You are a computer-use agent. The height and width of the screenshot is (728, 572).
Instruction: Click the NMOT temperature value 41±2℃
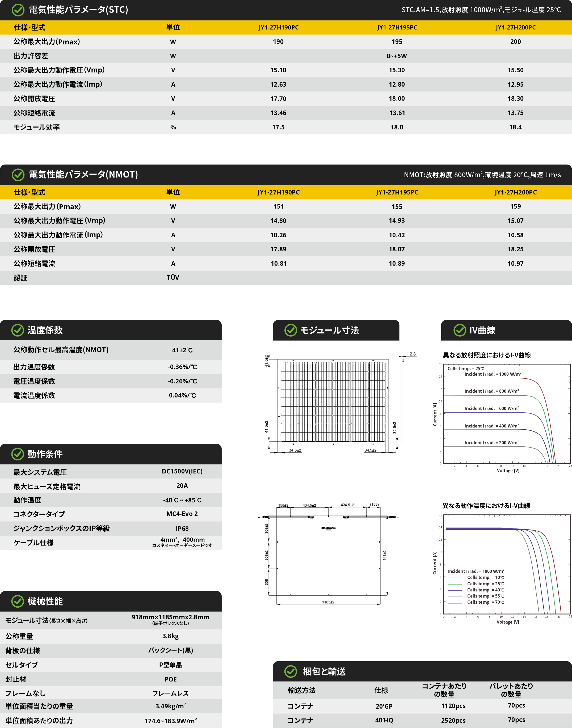point(182,350)
